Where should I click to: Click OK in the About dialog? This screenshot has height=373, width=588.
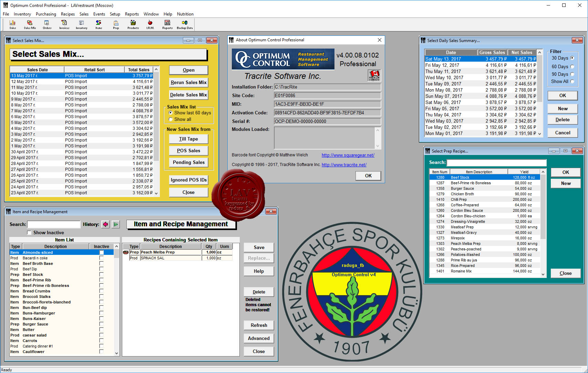pyautogui.click(x=368, y=176)
